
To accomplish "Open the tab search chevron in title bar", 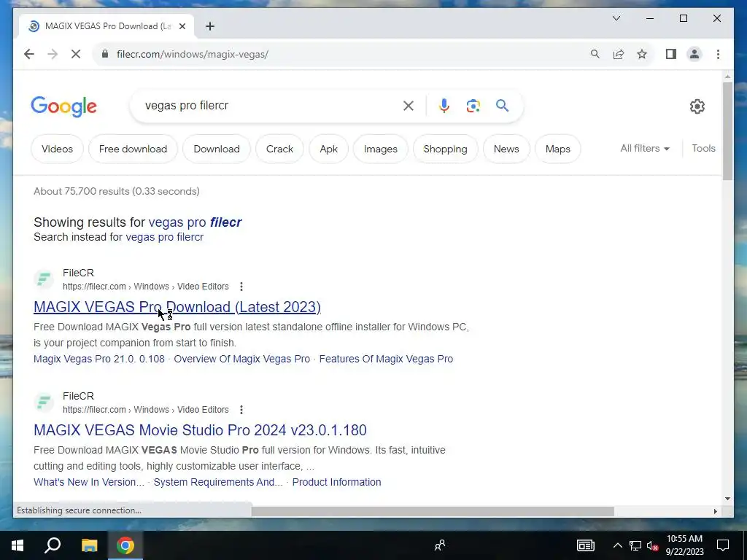I will tap(616, 18).
